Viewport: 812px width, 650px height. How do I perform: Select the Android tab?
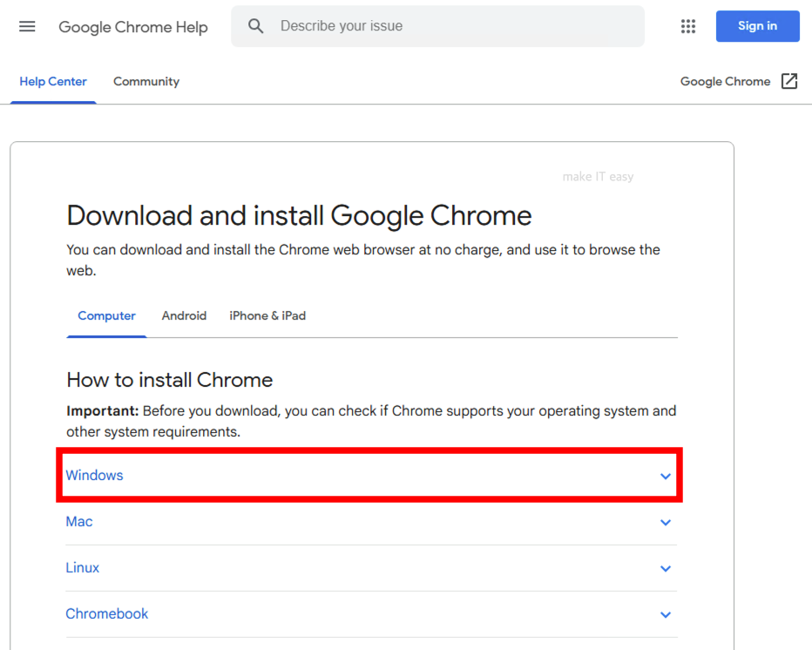(184, 316)
